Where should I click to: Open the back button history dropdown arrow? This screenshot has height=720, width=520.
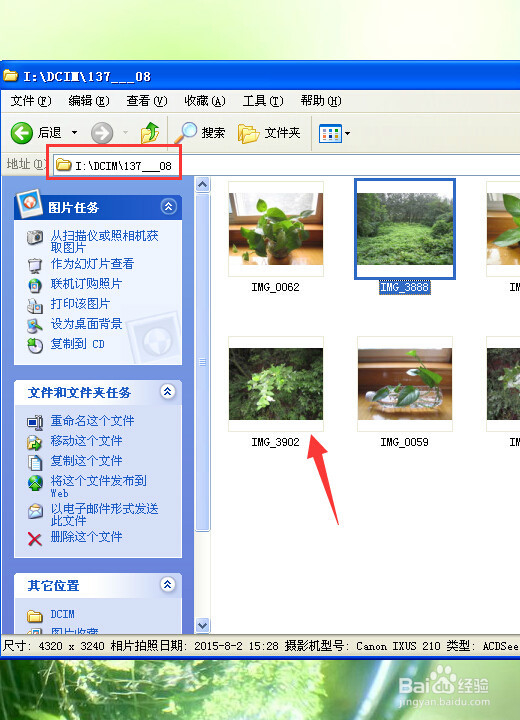pyautogui.click(x=74, y=133)
